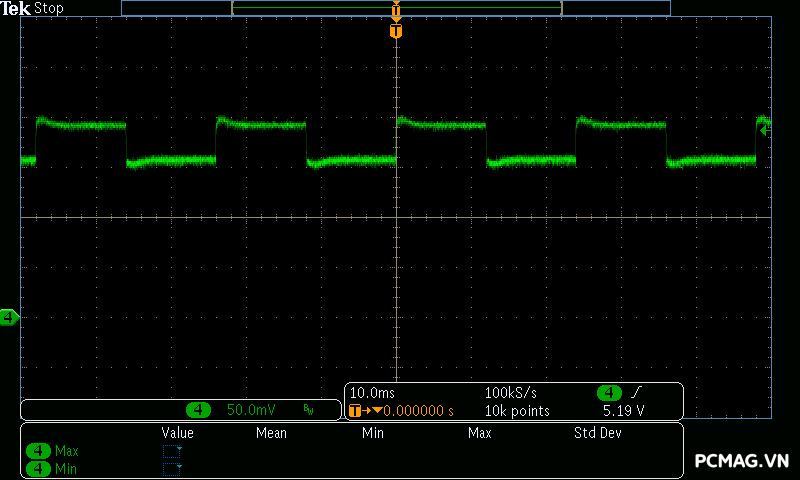Click the Std Dev column header
The width and height of the screenshot is (800, 480).
click(x=597, y=433)
